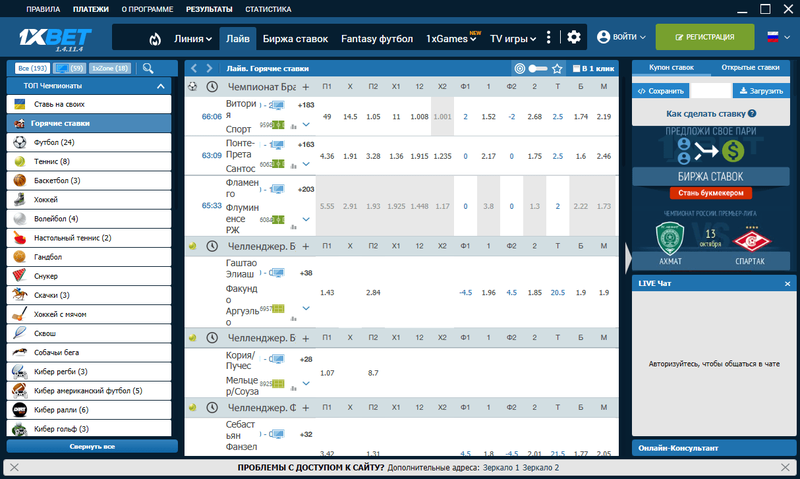Viewport: 800px width, 479px height.
Task: Close the LIVE Чат panel
Action: point(787,284)
